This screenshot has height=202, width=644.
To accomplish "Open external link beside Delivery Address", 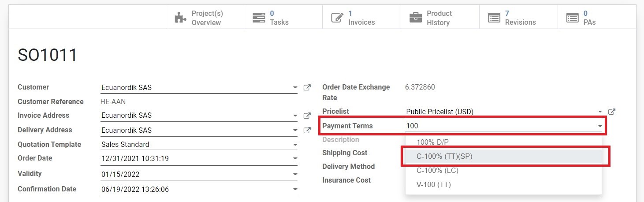I will click(307, 130).
